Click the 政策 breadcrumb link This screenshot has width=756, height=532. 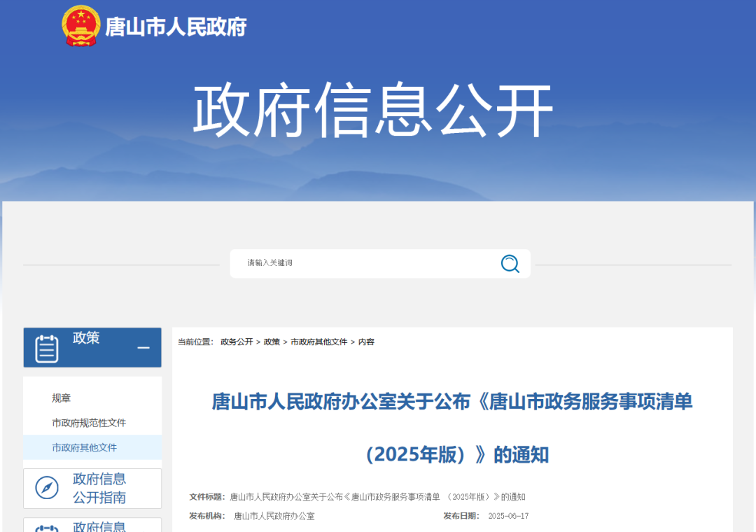point(272,342)
